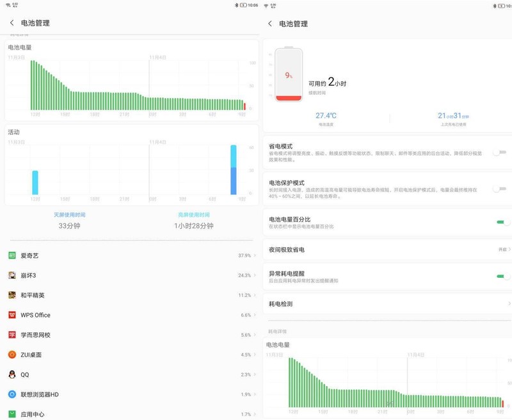Open the QQ penguin icon

click(x=12, y=375)
